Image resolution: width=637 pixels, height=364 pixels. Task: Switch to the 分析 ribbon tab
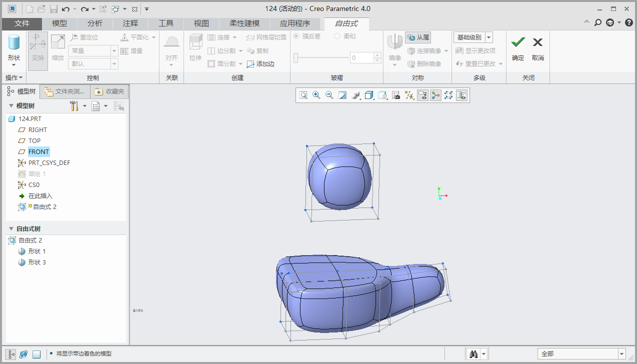coord(94,23)
